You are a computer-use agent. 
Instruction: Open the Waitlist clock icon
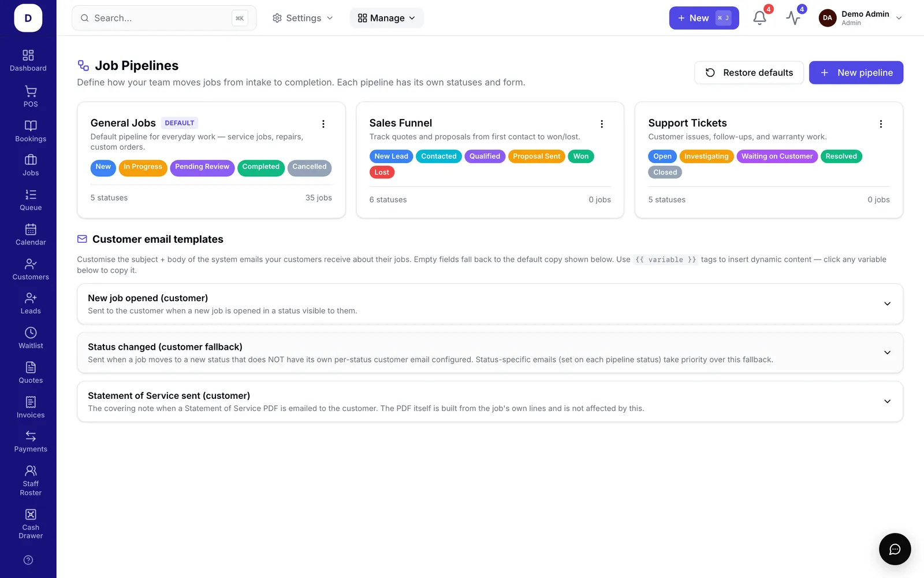click(x=31, y=332)
